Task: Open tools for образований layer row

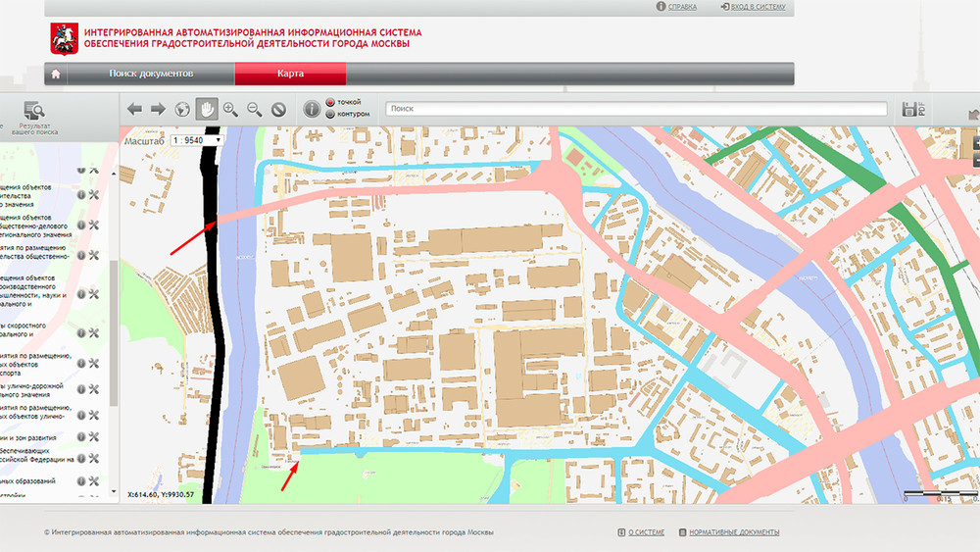Action: (x=94, y=481)
